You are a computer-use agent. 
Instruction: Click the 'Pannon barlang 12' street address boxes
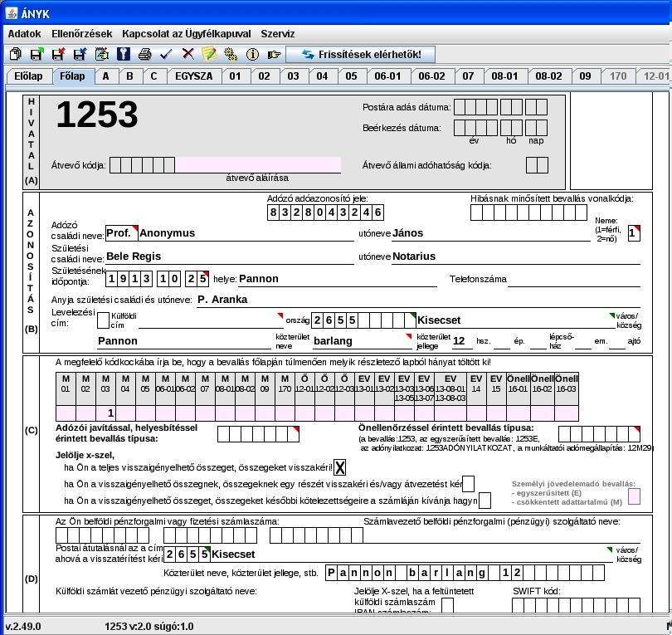coord(465,573)
